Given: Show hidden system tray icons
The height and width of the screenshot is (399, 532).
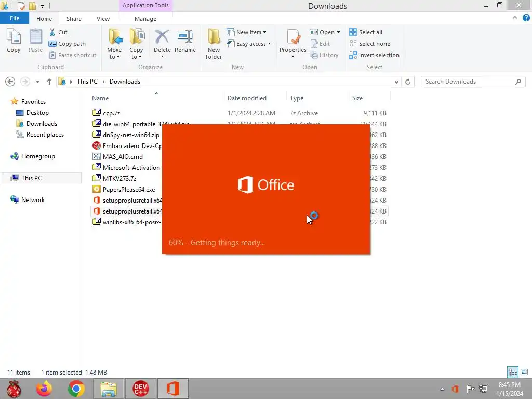Looking at the screenshot, I should pos(442,389).
